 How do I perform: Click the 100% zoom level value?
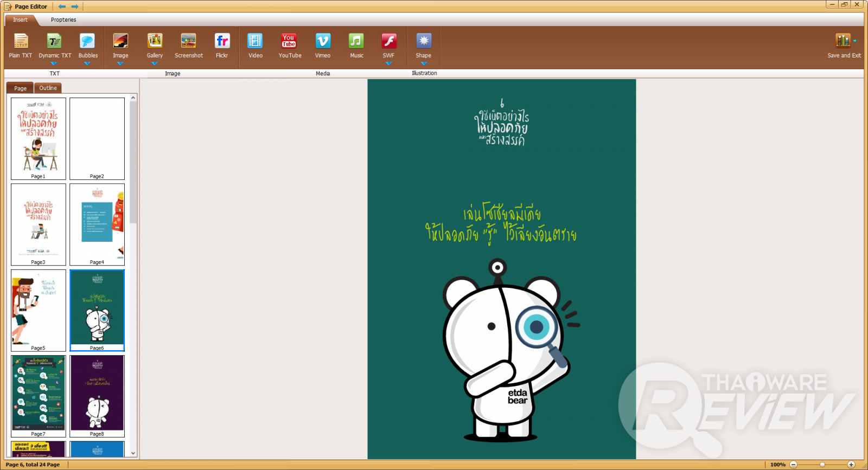pos(778,465)
